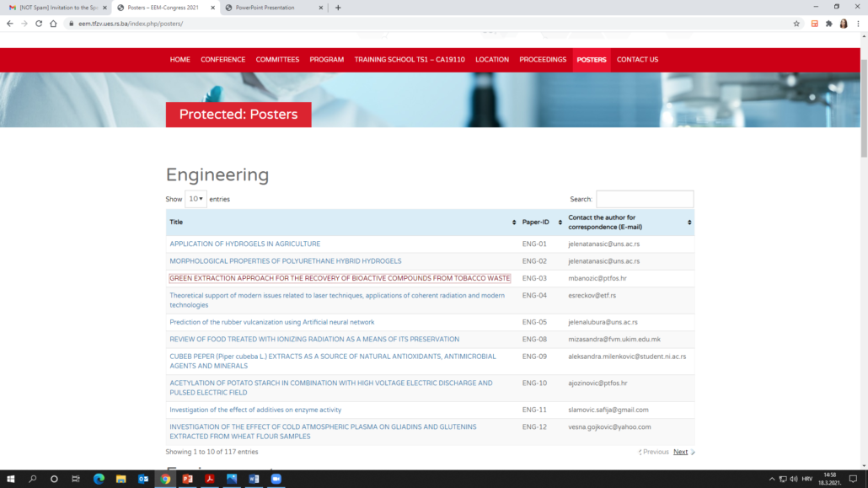Open Morphological Properties of Polyurethane Hybrid Hydrogels
The image size is (868, 488).
coord(285,261)
